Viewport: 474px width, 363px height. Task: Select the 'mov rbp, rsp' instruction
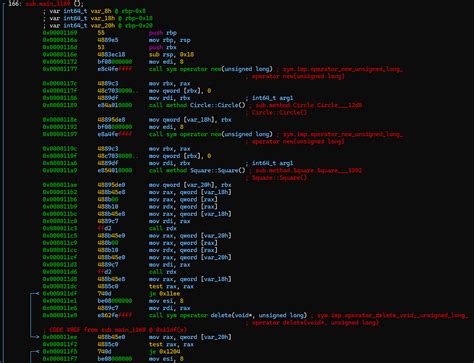pyautogui.click(x=170, y=40)
